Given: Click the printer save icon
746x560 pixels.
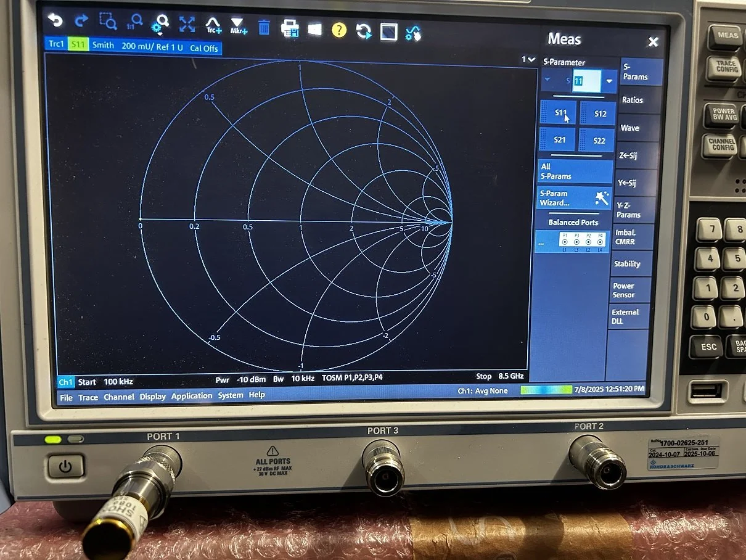Looking at the screenshot, I should (x=290, y=28).
